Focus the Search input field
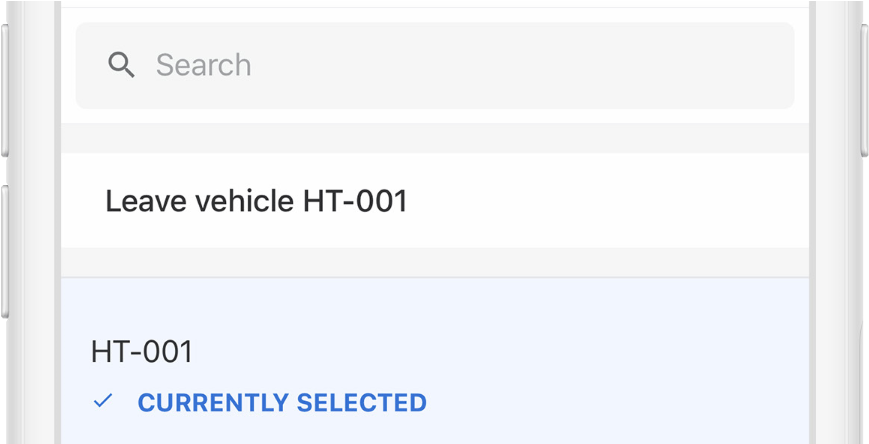 click(435, 66)
